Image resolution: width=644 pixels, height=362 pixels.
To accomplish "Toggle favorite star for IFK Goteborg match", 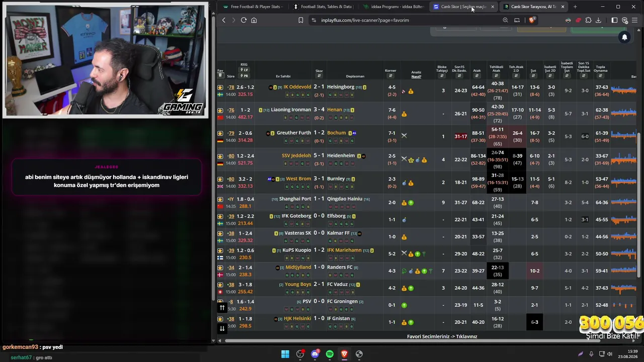I will (x=220, y=216).
